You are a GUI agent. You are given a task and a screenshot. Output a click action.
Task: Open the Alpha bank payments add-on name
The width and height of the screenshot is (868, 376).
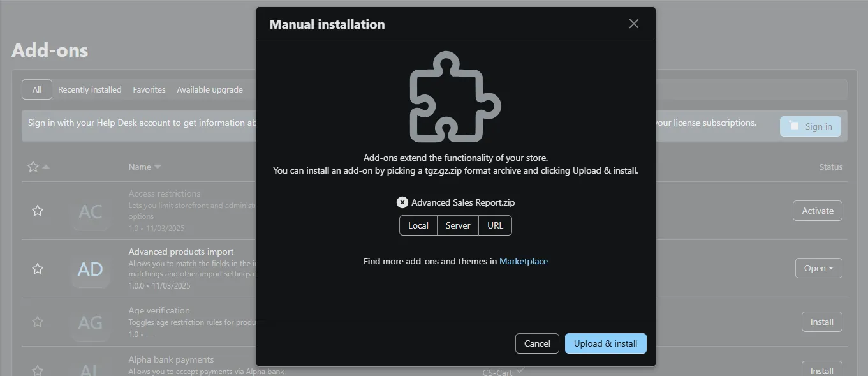point(171,359)
